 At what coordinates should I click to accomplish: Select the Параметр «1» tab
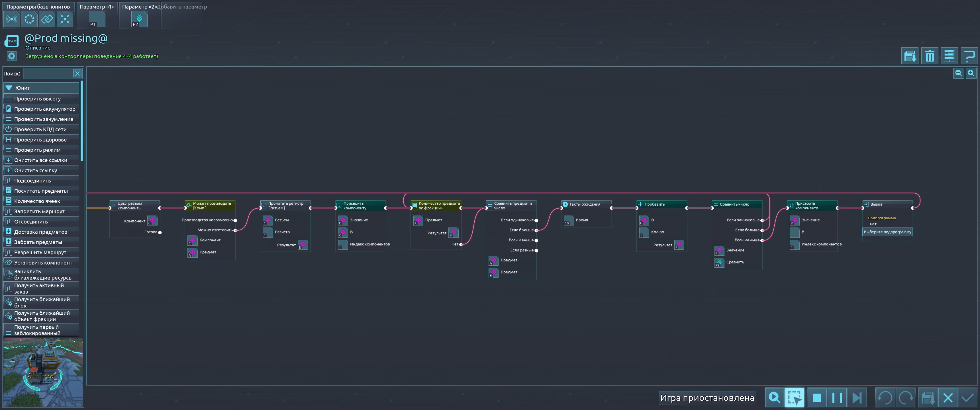[97, 7]
